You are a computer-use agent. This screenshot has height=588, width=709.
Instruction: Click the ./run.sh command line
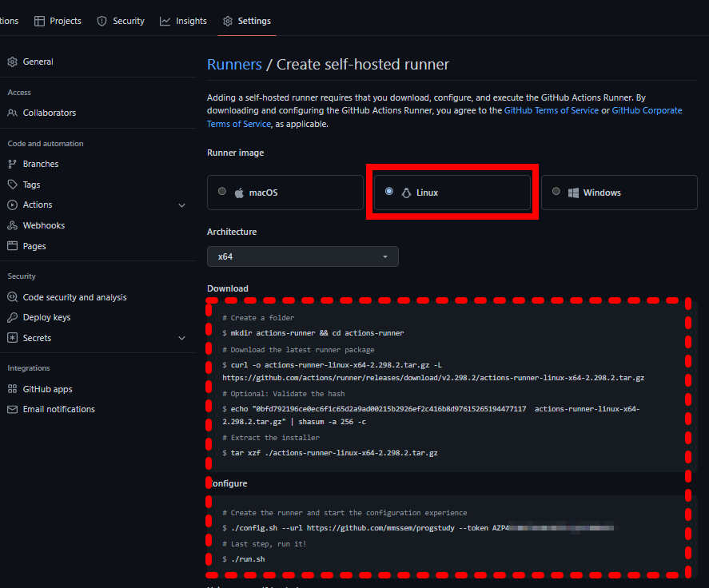pos(244,559)
